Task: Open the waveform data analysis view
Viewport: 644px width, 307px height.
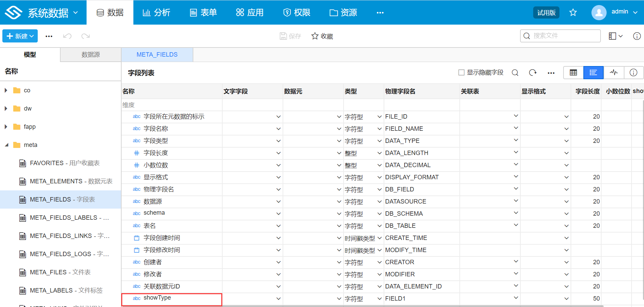Action: (614, 73)
